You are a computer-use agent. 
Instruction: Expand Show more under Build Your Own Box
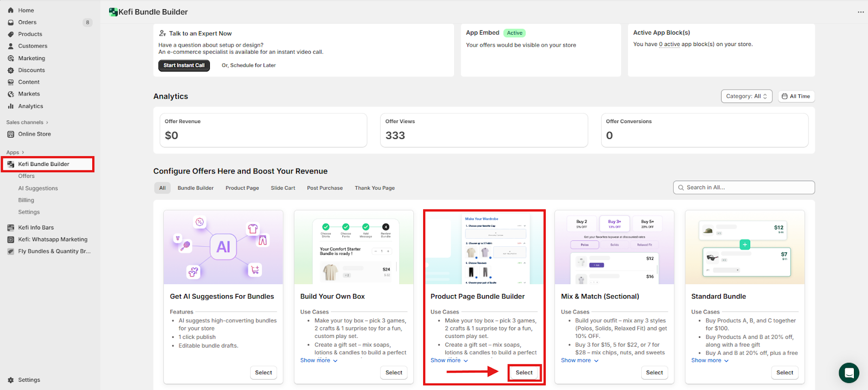[318, 361]
